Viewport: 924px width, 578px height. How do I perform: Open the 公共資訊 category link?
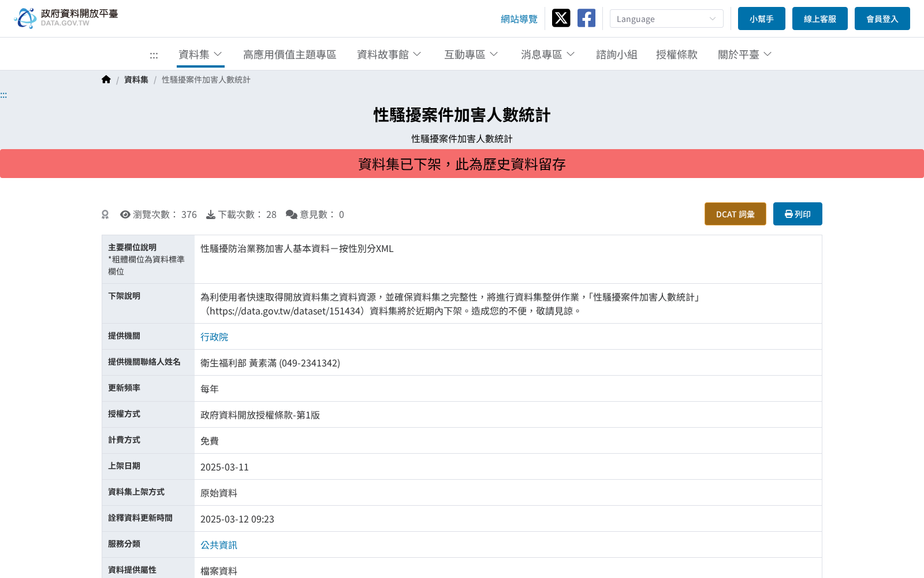[x=219, y=545]
